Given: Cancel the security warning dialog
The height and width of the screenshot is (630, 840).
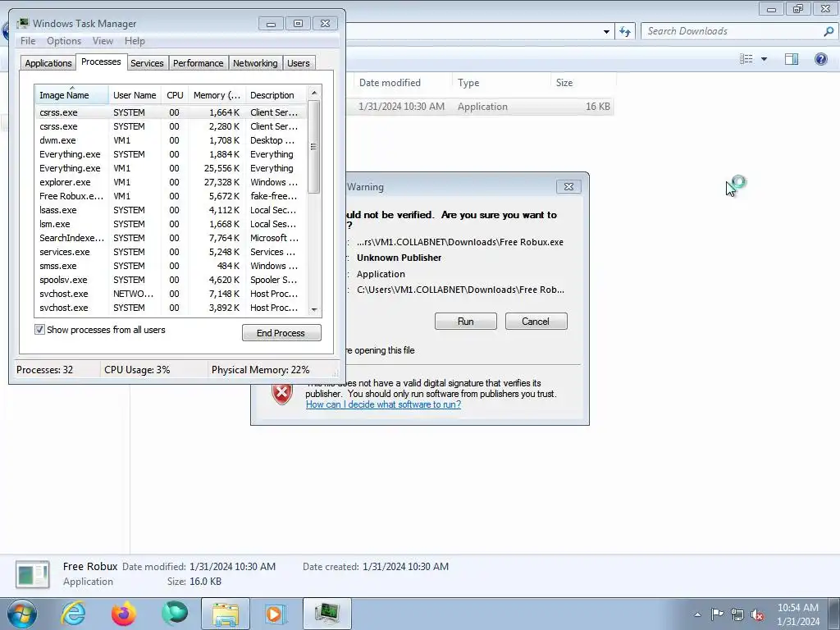Looking at the screenshot, I should click(536, 322).
